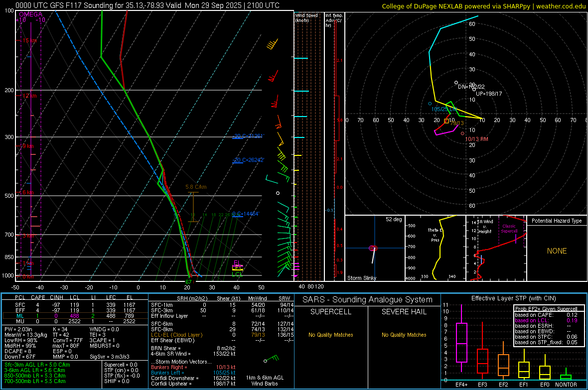Click the SFC-1km shear row label
The width and height of the screenshot is (588, 390).
pos(161,305)
